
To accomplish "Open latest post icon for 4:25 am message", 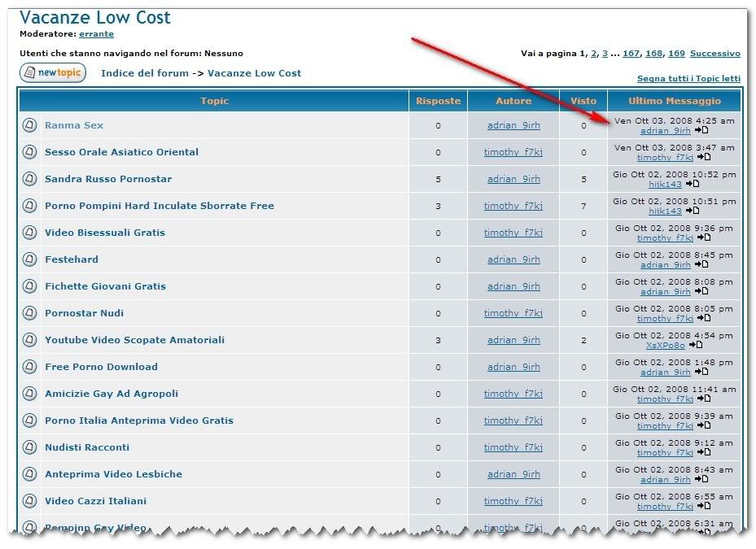I will coord(702,130).
